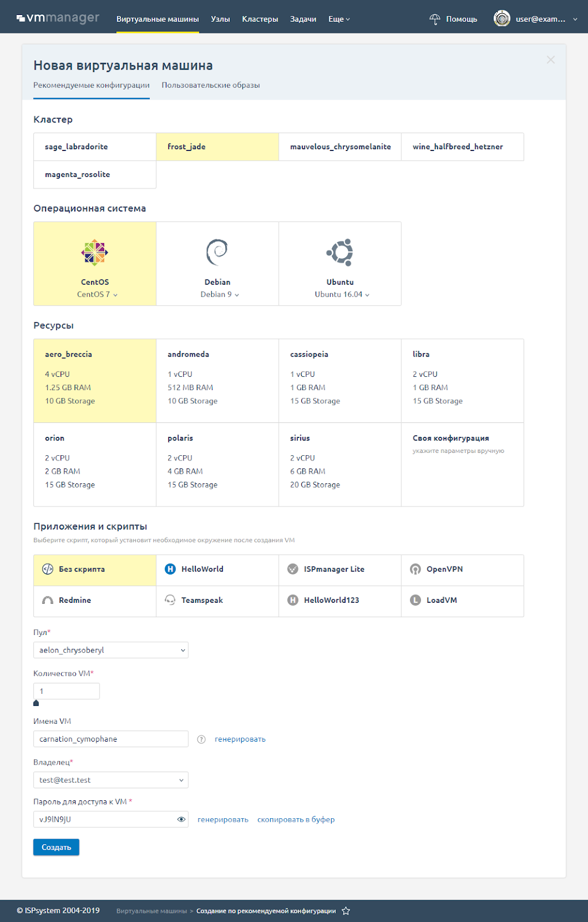Click the user avatar icon

502,19
